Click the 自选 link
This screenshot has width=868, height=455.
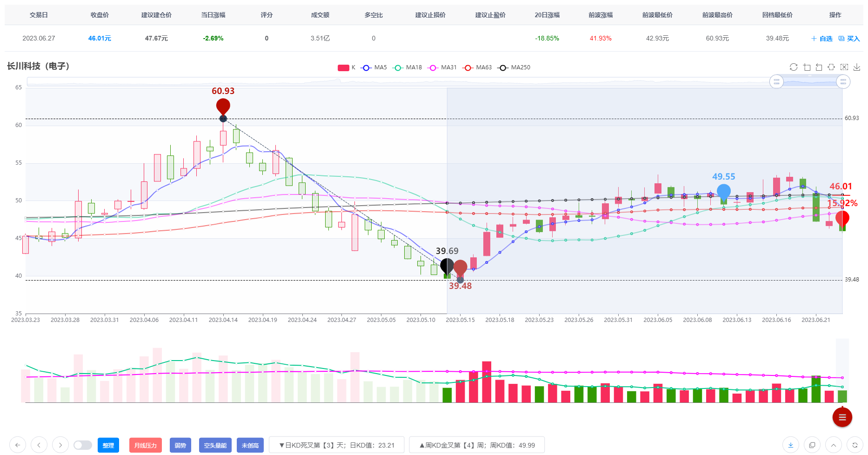[x=826, y=39]
